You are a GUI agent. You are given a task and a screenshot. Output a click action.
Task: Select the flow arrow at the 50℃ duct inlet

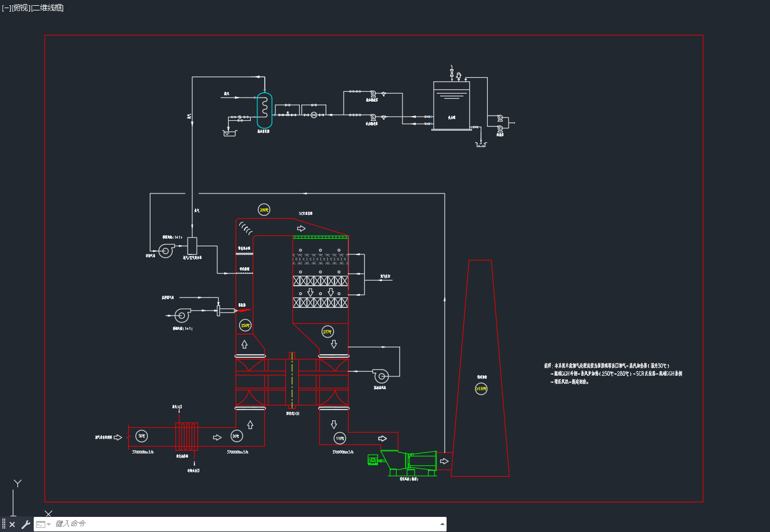pyautogui.click(x=118, y=437)
